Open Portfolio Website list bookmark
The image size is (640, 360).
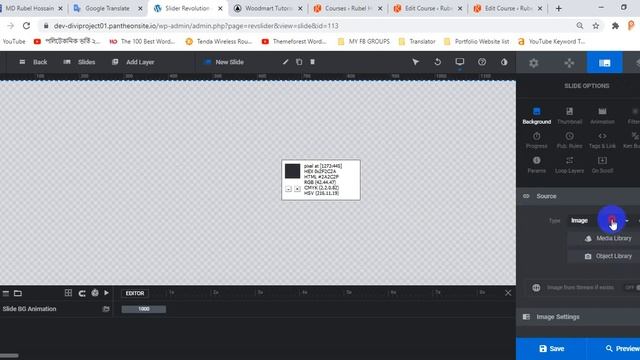click(x=477, y=41)
